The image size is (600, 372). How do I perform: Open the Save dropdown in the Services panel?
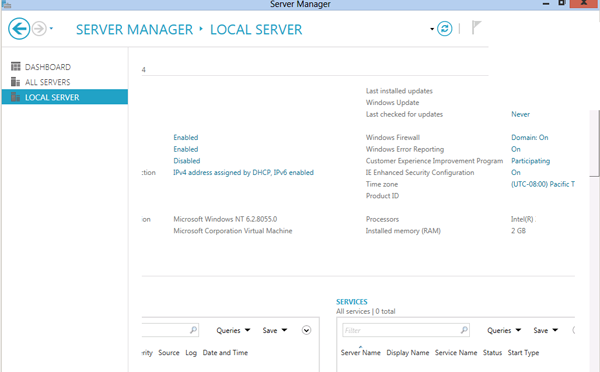(546, 330)
